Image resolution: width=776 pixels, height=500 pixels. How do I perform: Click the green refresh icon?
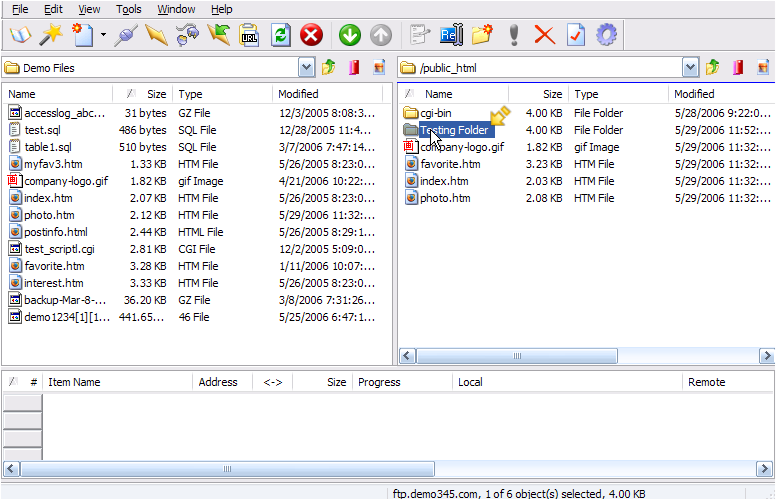[x=281, y=36]
